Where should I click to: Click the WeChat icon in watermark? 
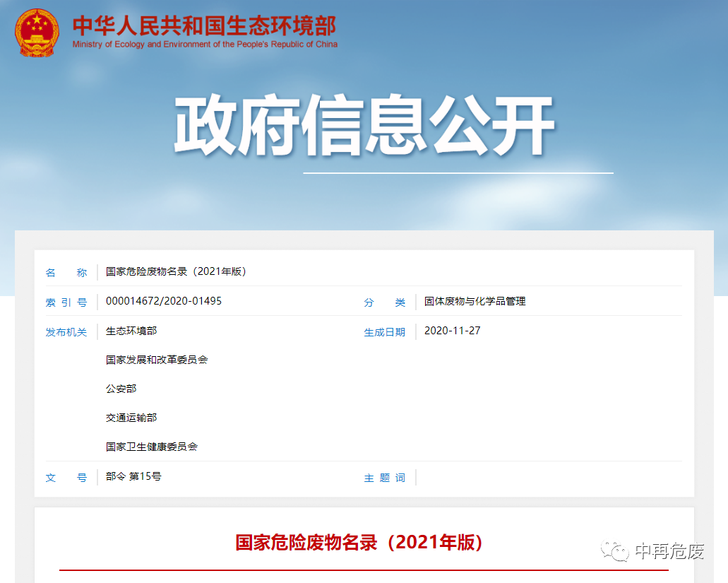[615, 550]
